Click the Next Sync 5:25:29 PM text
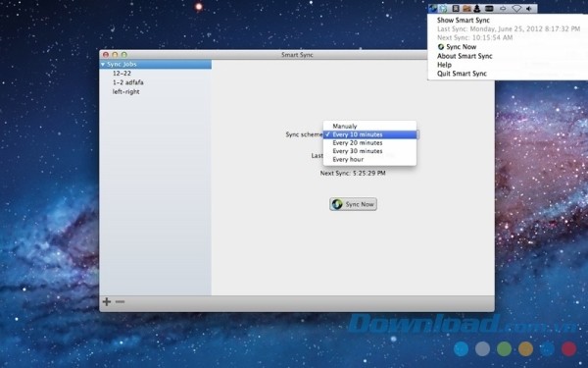 [353, 173]
